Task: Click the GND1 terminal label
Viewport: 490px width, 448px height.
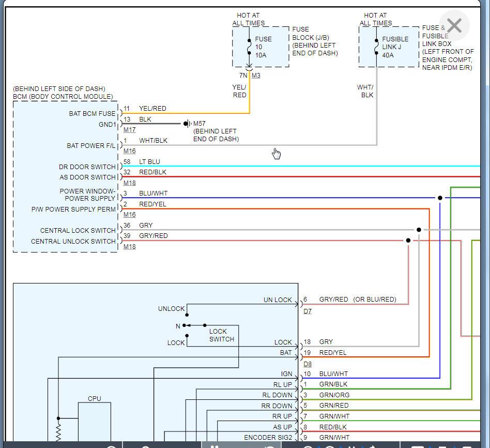Action: 107,125
